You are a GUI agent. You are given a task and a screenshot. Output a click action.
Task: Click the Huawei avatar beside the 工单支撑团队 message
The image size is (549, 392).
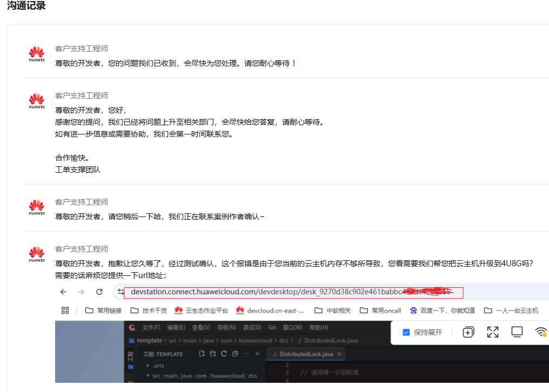tap(37, 101)
